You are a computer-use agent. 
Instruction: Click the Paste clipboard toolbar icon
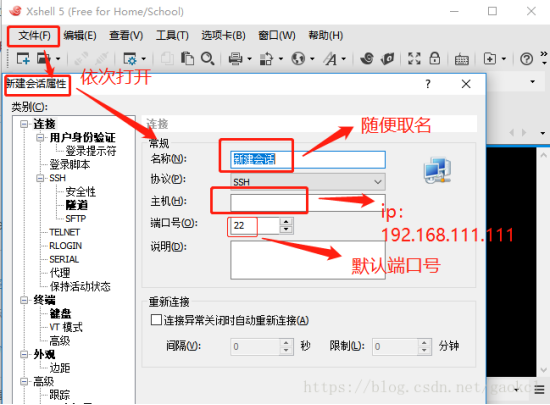187,59
